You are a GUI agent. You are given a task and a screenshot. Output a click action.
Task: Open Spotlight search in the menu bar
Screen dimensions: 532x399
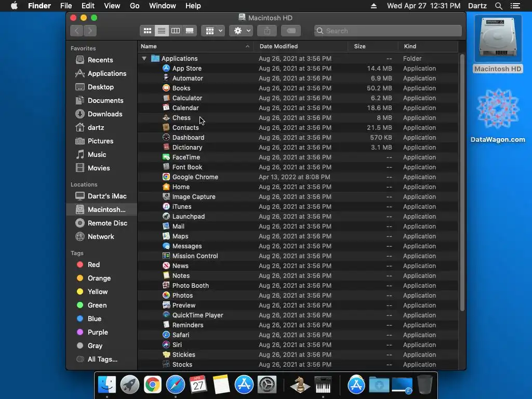tap(498, 6)
